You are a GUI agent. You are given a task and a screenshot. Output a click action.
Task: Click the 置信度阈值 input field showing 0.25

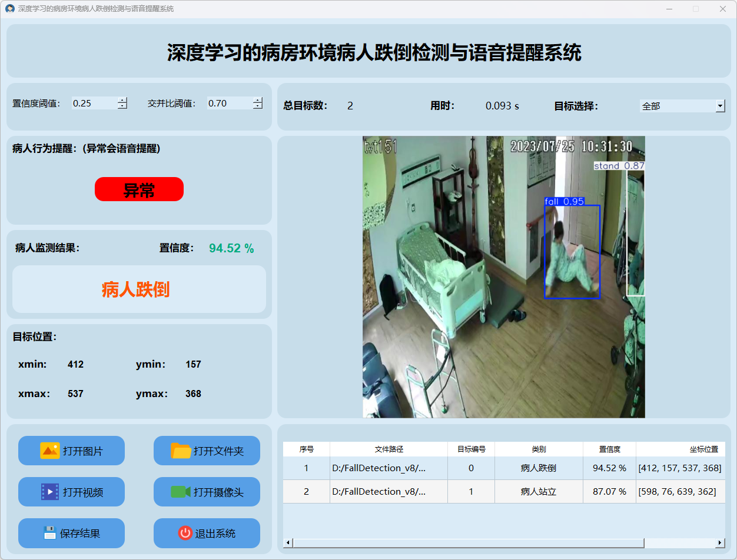(x=94, y=103)
